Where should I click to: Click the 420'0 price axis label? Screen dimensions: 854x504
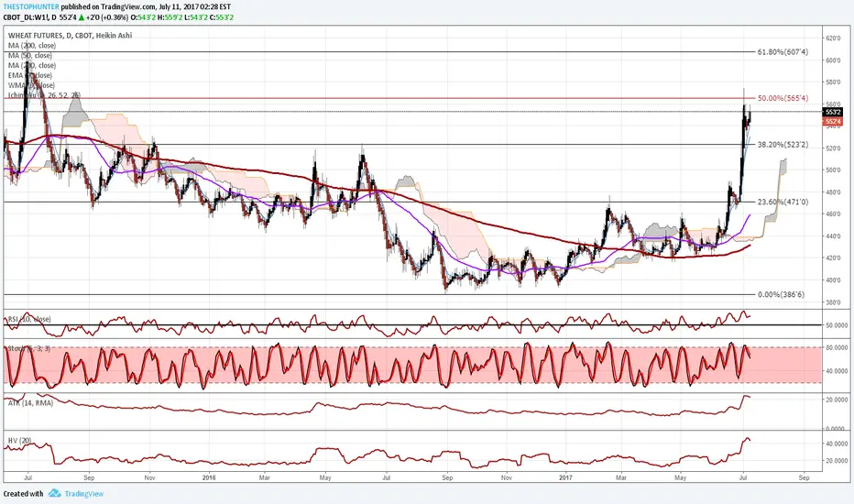833,257
